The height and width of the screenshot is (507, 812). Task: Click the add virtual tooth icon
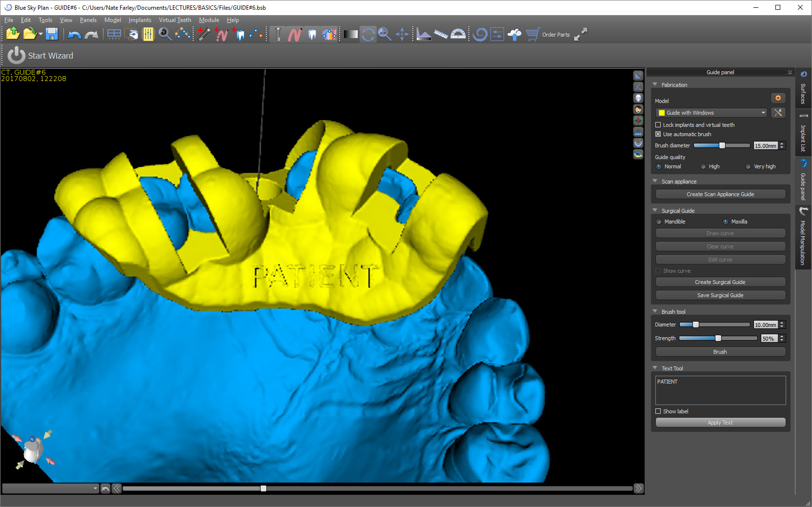pos(238,34)
